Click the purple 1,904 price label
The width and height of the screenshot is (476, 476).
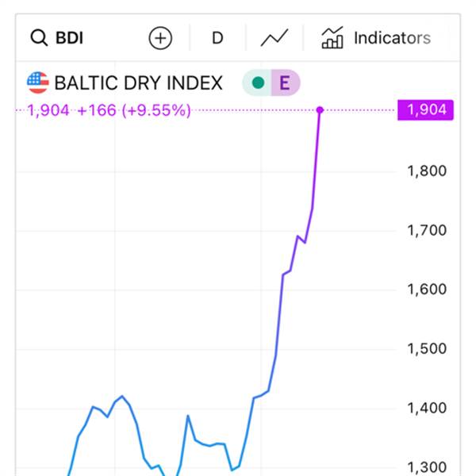click(x=425, y=110)
